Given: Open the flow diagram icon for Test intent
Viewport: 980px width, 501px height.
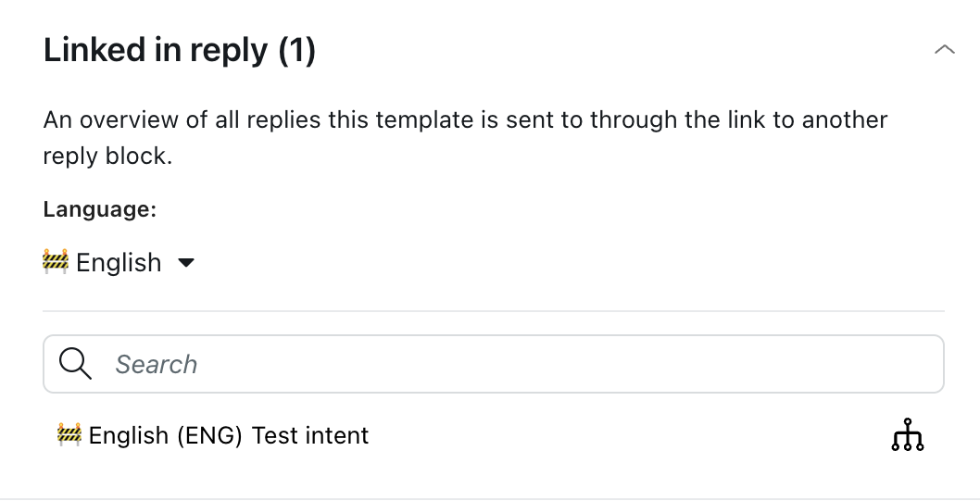Looking at the screenshot, I should coord(908,434).
